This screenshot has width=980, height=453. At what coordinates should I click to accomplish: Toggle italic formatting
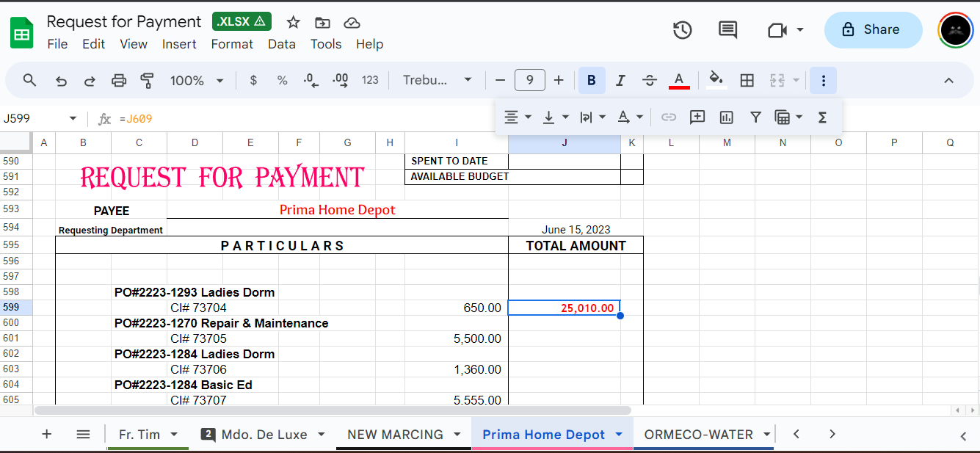pyautogui.click(x=620, y=81)
